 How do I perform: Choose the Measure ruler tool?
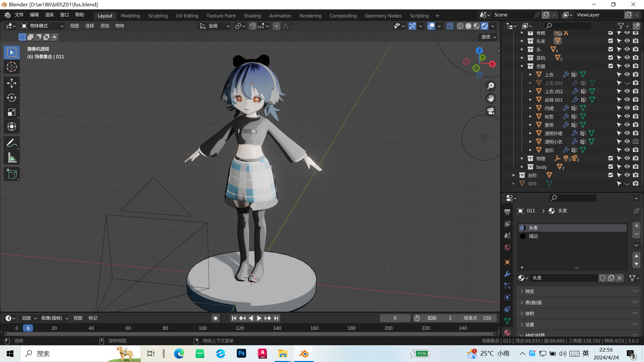tap(12, 158)
